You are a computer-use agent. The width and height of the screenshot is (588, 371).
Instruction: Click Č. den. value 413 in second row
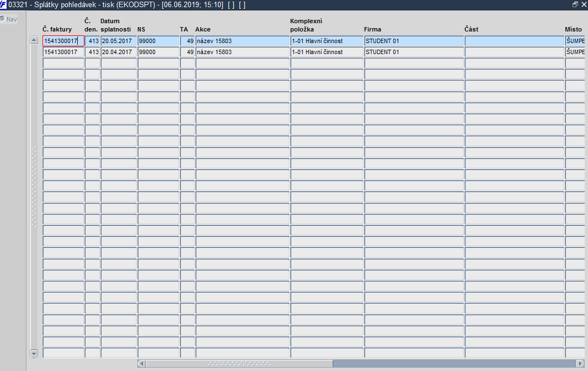point(92,52)
